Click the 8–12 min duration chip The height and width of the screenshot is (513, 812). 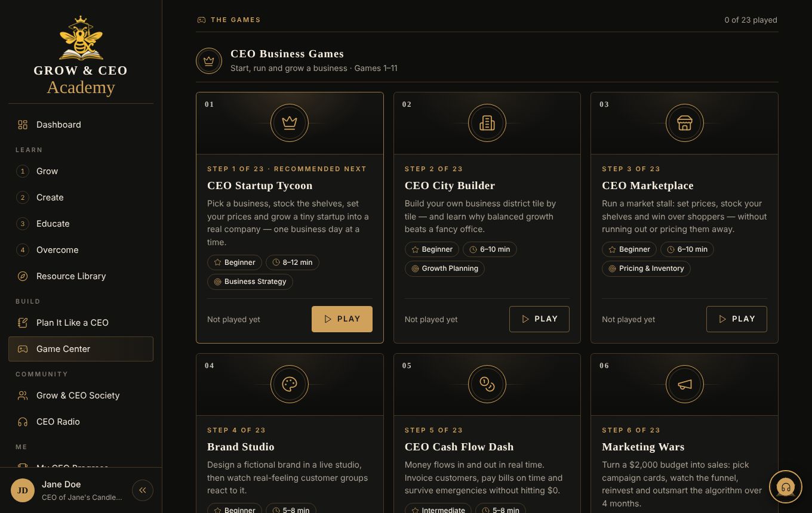coord(293,262)
